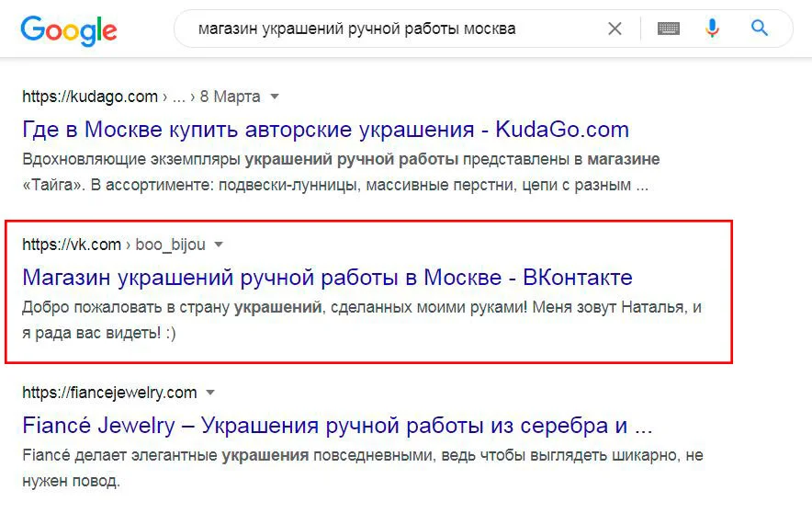The image size is (812, 513).
Task: Click the KudaGo snippet mentioning «Тайга»
Action: (x=340, y=172)
